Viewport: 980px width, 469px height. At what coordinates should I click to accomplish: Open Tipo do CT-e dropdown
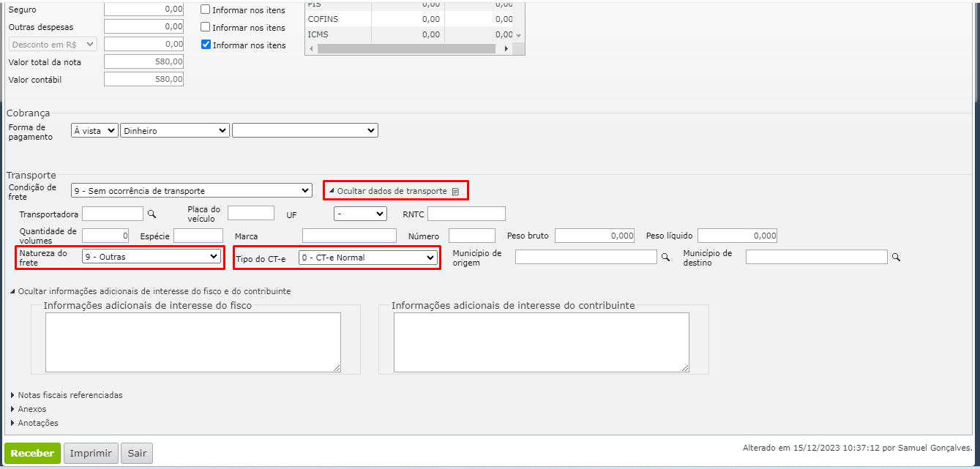click(368, 258)
